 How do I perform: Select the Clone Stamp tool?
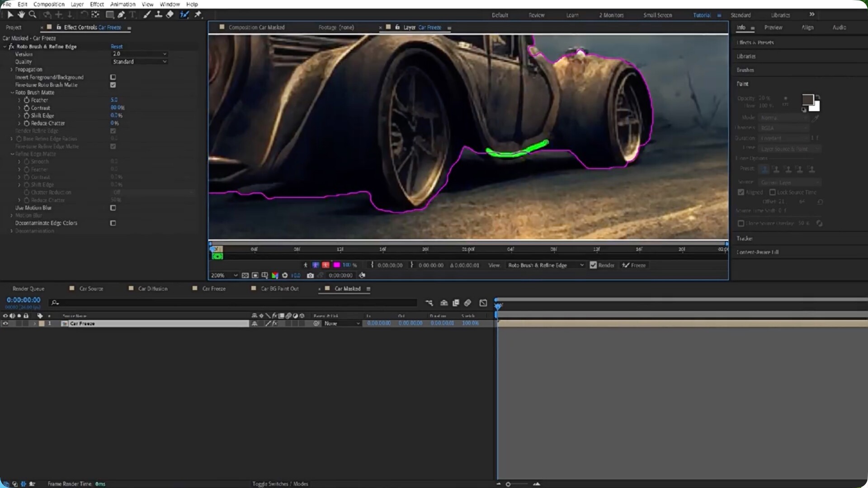pos(158,14)
